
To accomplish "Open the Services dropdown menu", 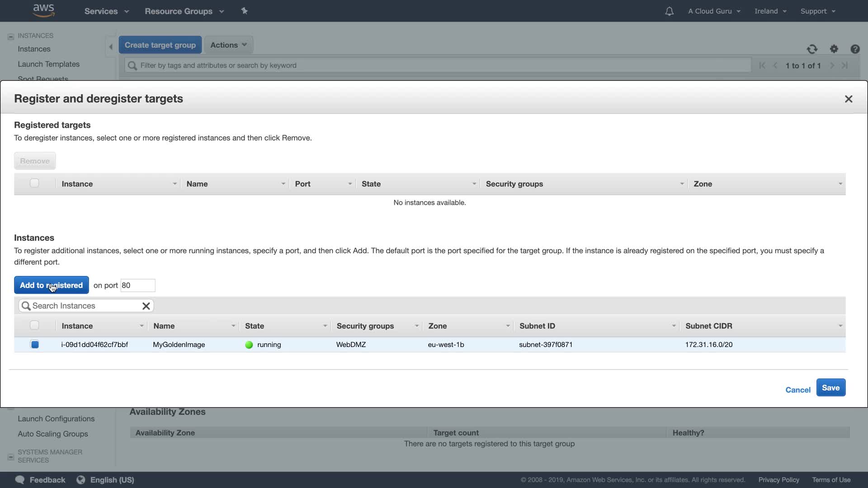I will (106, 11).
